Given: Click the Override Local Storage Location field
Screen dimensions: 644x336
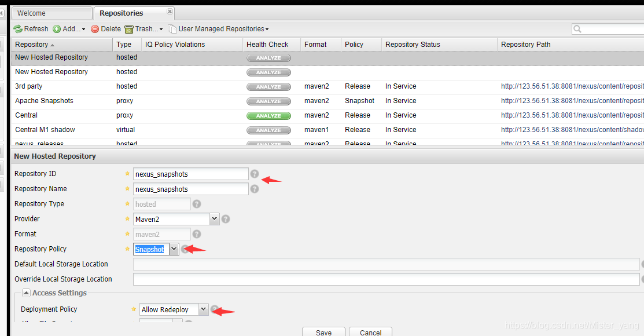Looking at the screenshot, I should pos(386,279).
